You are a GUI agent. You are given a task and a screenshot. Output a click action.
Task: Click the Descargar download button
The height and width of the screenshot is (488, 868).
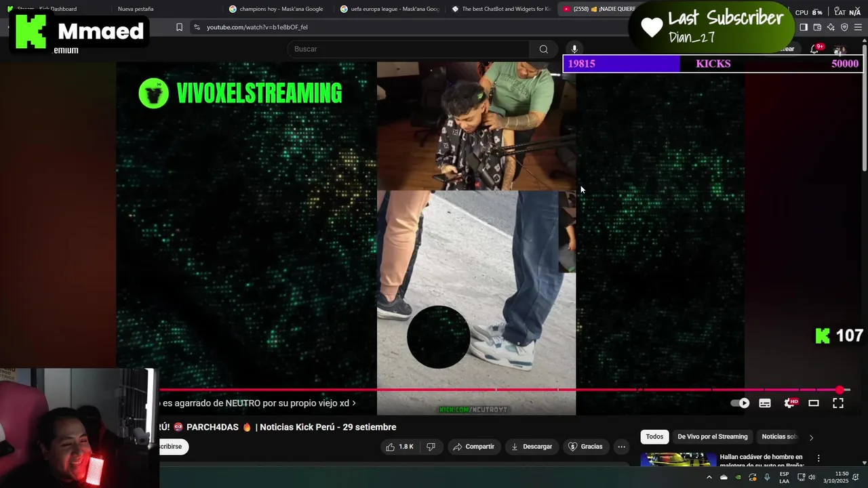pos(531,447)
